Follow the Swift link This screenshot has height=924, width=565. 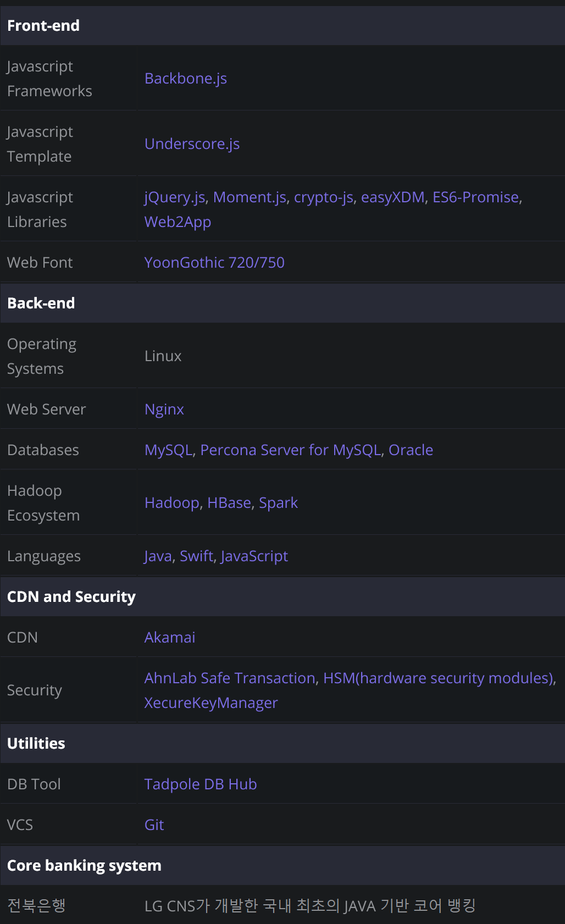pyautogui.click(x=196, y=556)
